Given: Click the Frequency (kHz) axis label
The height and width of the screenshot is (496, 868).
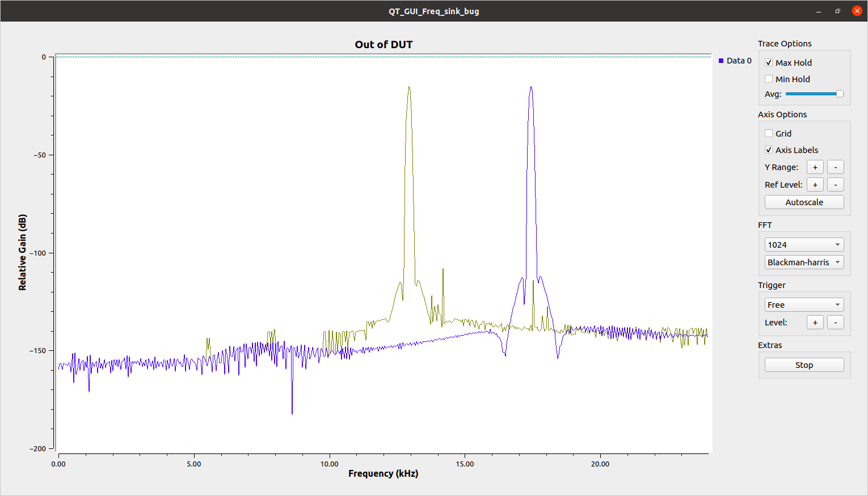Looking at the screenshot, I should [x=383, y=473].
